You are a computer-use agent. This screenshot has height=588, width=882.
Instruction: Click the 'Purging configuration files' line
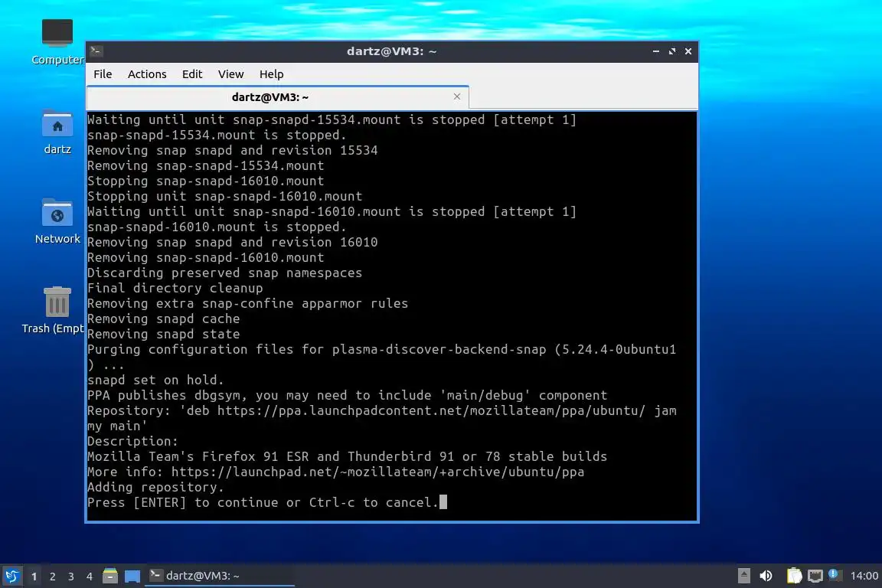[381, 357]
